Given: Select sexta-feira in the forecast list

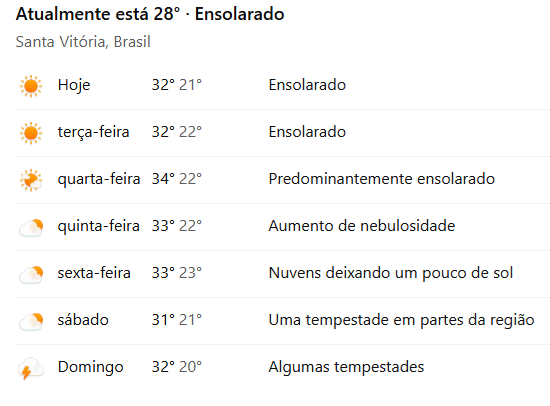Looking at the screenshot, I should 94,273.
